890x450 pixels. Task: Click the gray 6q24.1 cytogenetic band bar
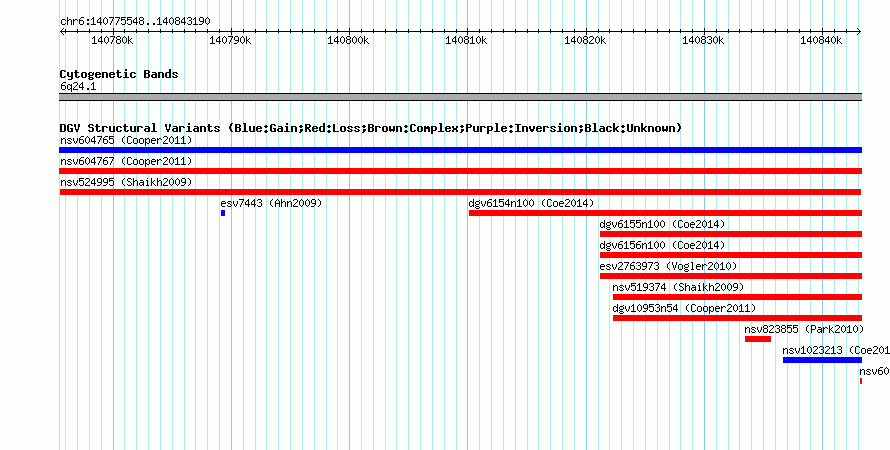(460, 97)
